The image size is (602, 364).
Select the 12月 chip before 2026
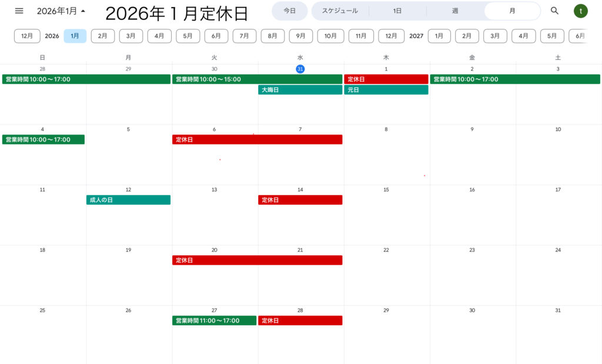(27, 36)
